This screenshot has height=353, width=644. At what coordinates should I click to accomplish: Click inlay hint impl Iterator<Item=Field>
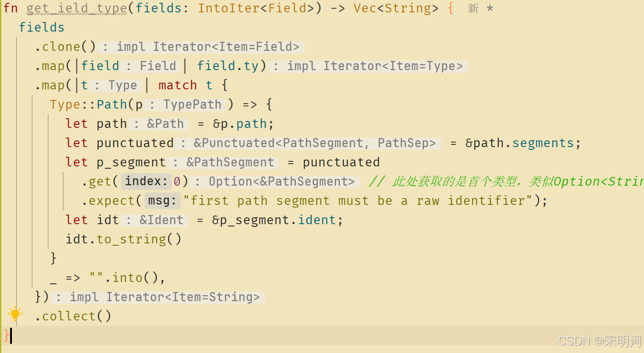[x=201, y=47]
